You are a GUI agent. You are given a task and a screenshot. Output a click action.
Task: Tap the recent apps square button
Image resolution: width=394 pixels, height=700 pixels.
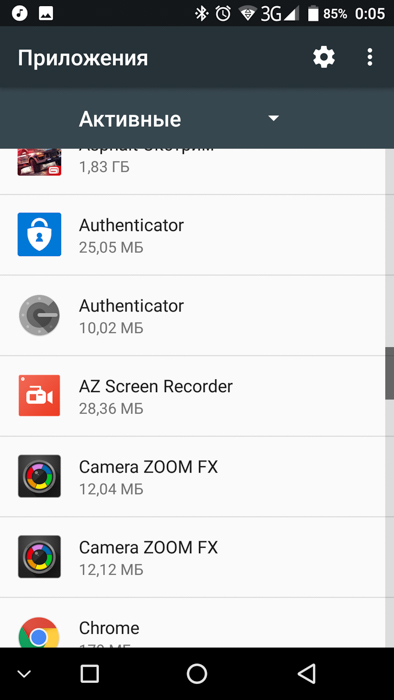pos(90,674)
